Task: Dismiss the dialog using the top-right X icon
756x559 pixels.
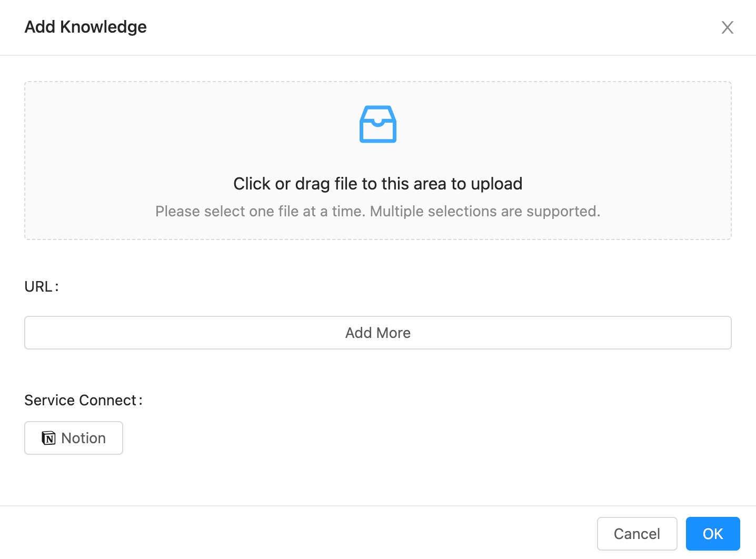Action: pos(727,27)
